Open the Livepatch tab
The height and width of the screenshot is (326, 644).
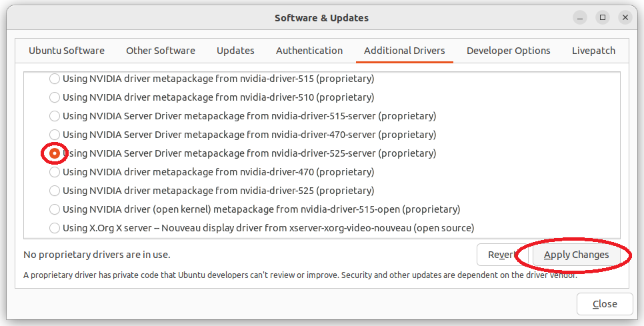coord(593,51)
